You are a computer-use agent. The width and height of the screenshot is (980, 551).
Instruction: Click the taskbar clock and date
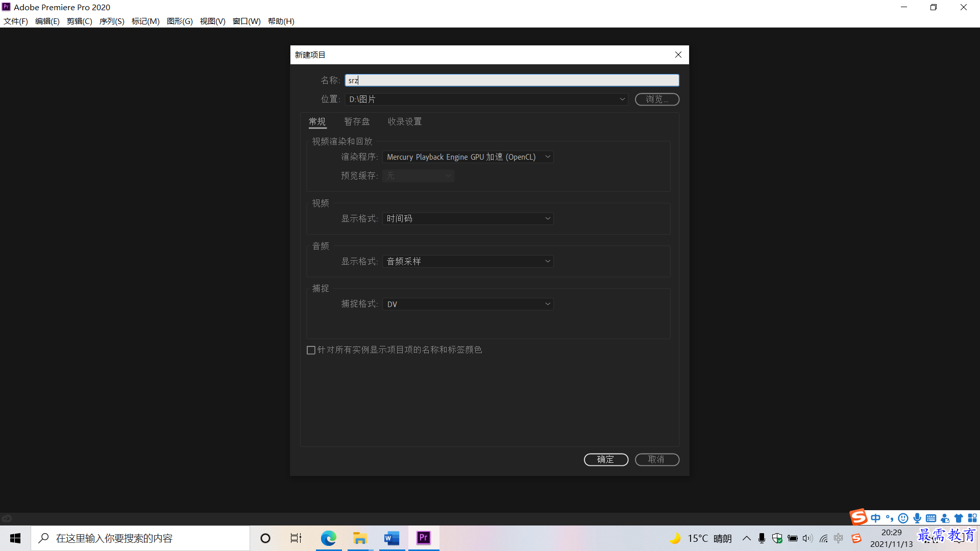(891, 538)
